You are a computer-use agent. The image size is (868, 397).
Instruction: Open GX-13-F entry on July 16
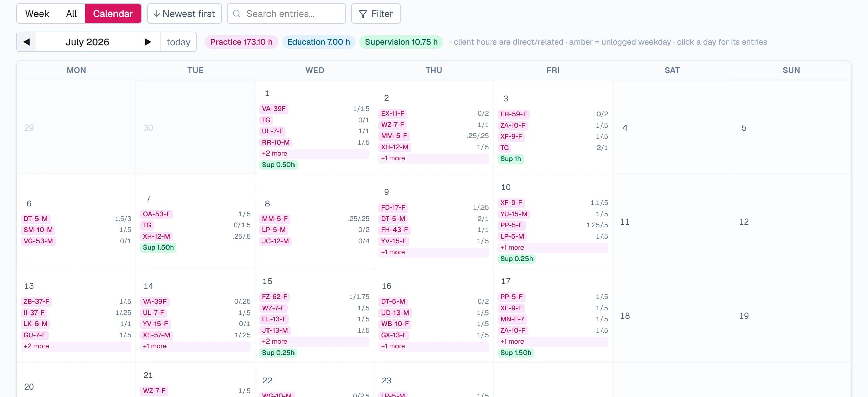coord(394,335)
